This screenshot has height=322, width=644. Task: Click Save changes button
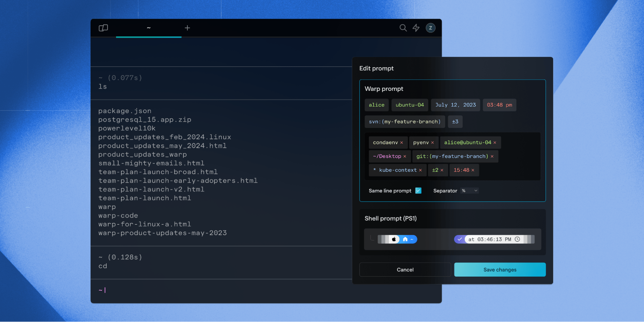500,270
